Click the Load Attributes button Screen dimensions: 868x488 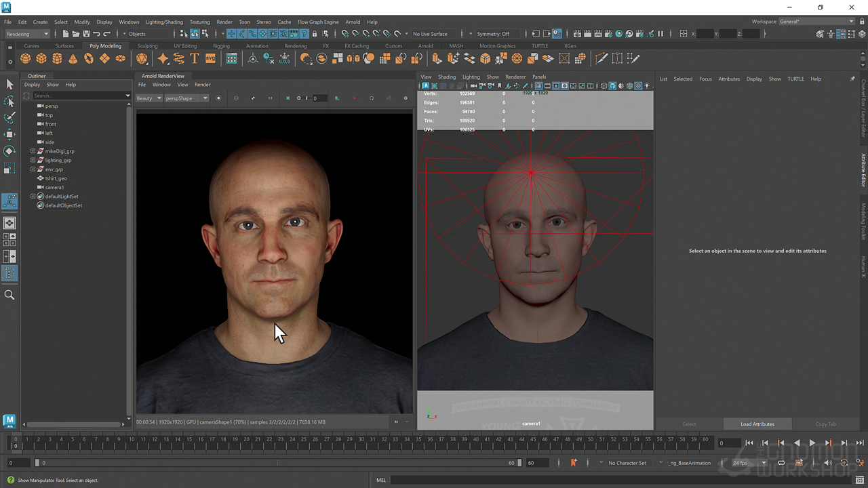click(x=757, y=424)
